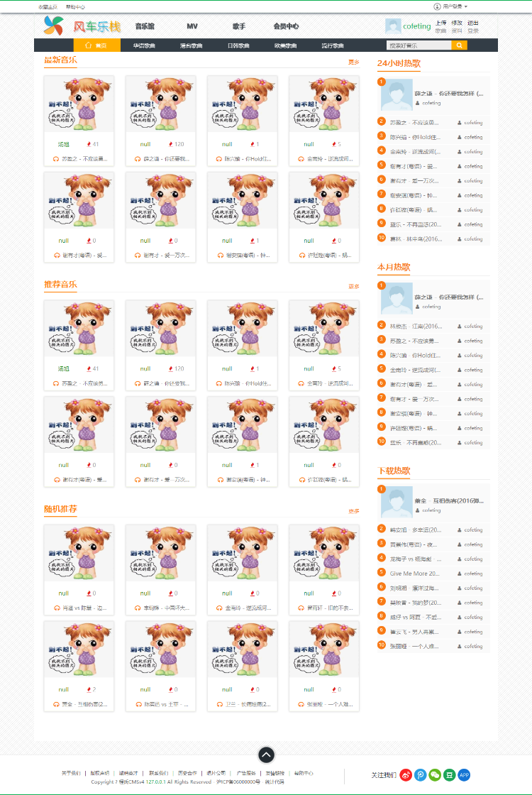Click the back-to-top arrow button

pyautogui.click(x=267, y=755)
